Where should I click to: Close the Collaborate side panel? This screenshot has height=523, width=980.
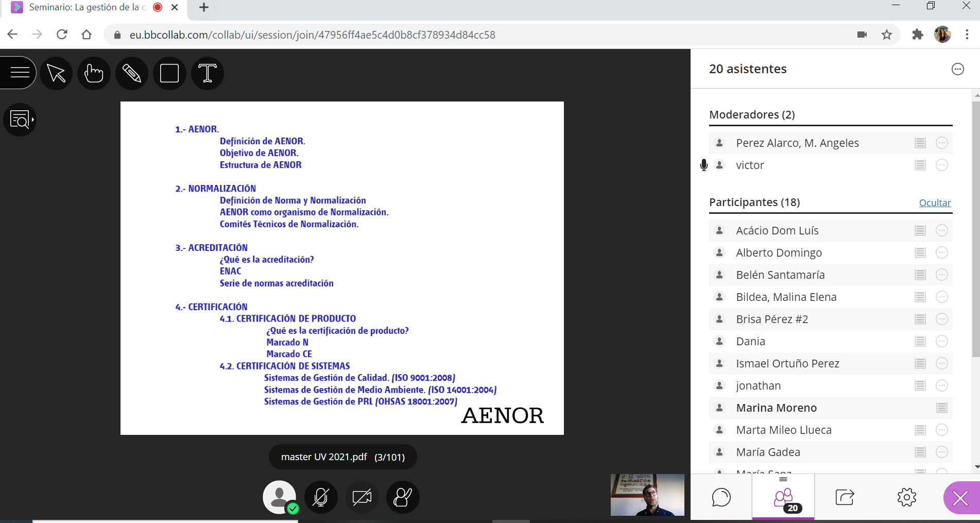click(961, 498)
